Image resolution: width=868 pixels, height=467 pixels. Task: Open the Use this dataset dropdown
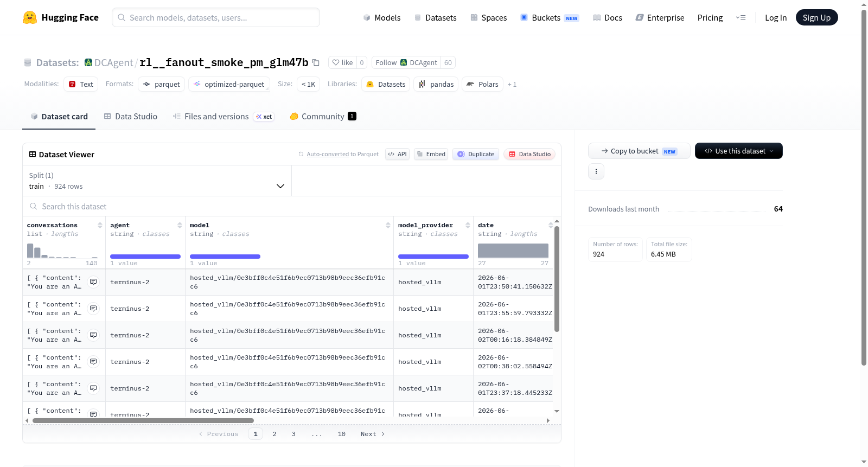739,151
